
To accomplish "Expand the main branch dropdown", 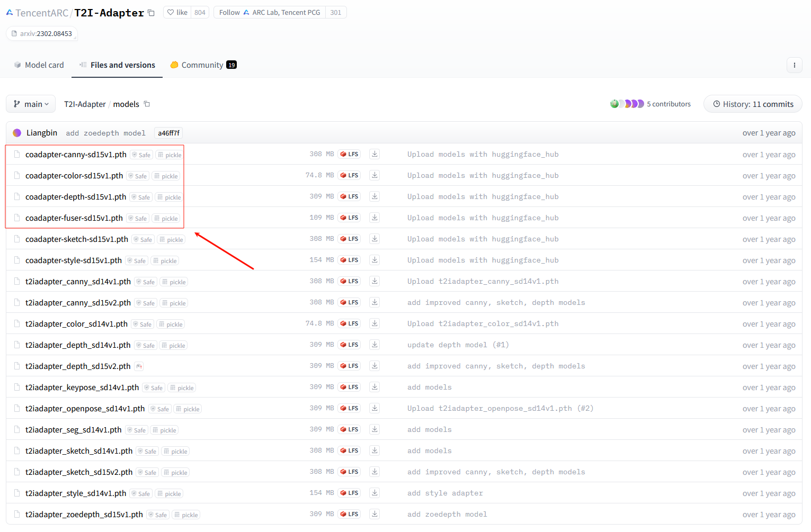I will point(31,104).
